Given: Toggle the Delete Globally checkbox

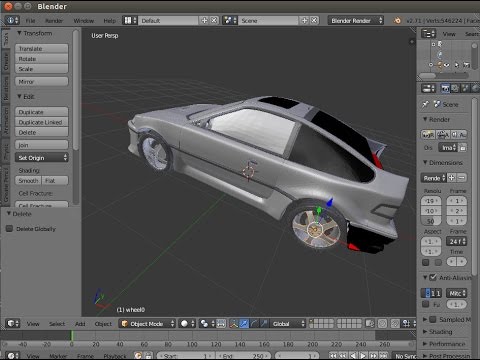Looking at the screenshot, I should [x=9, y=229].
